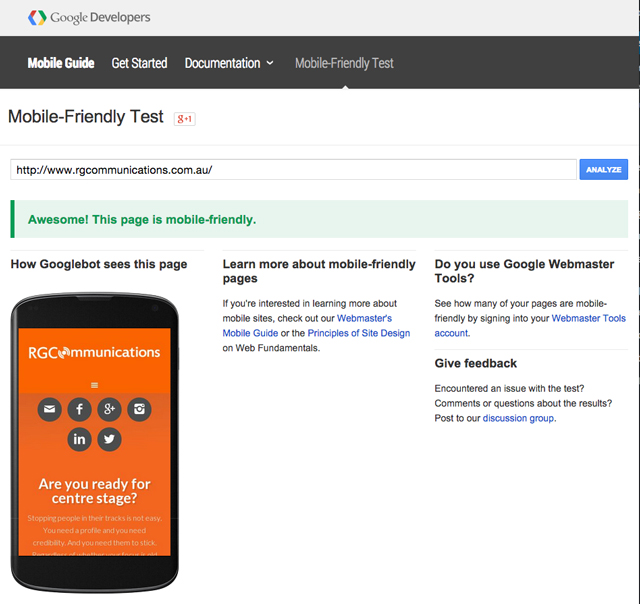The width and height of the screenshot is (640, 604).
Task: Follow the Principles of Site Design link
Action: pos(358,333)
